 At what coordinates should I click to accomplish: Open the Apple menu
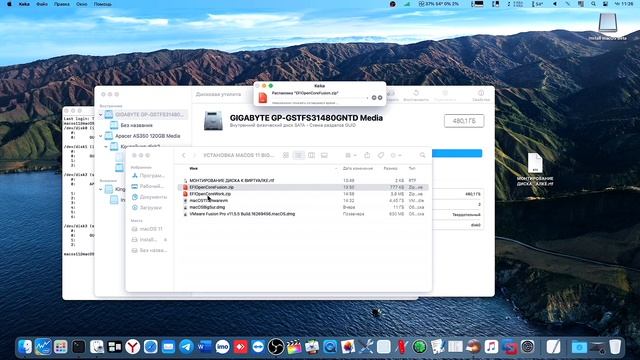pos(9,4)
